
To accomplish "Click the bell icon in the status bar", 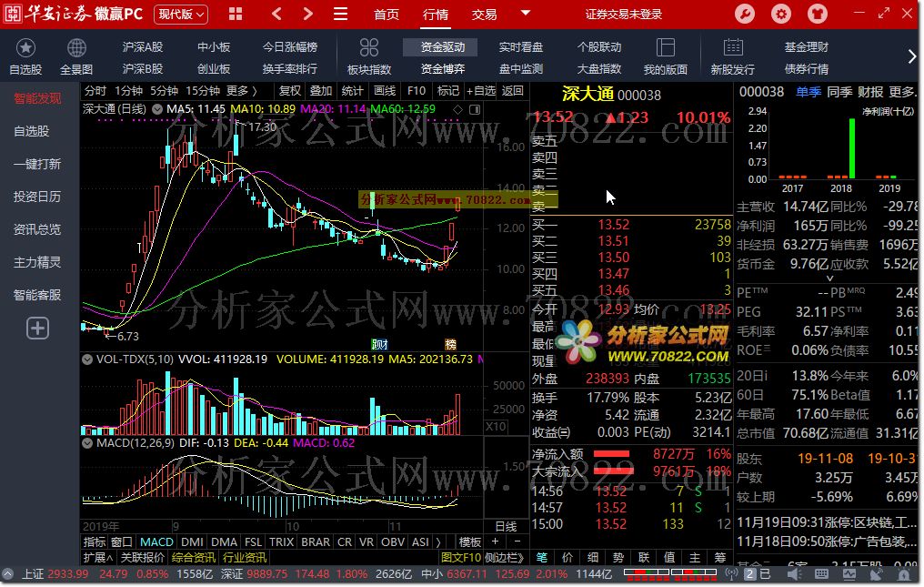I will (x=903, y=574).
